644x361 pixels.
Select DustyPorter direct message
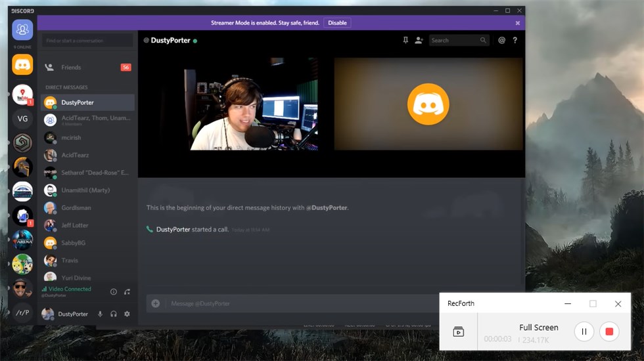point(87,102)
